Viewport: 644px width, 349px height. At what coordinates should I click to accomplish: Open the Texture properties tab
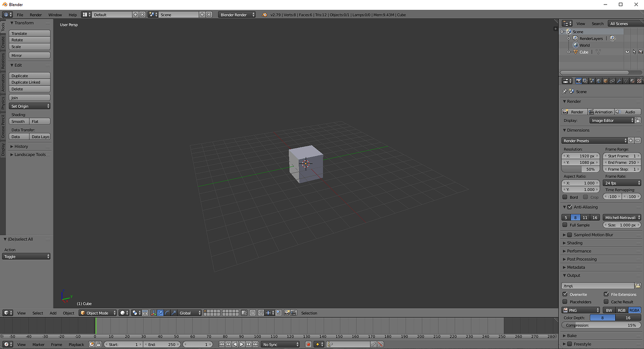(x=640, y=80)
